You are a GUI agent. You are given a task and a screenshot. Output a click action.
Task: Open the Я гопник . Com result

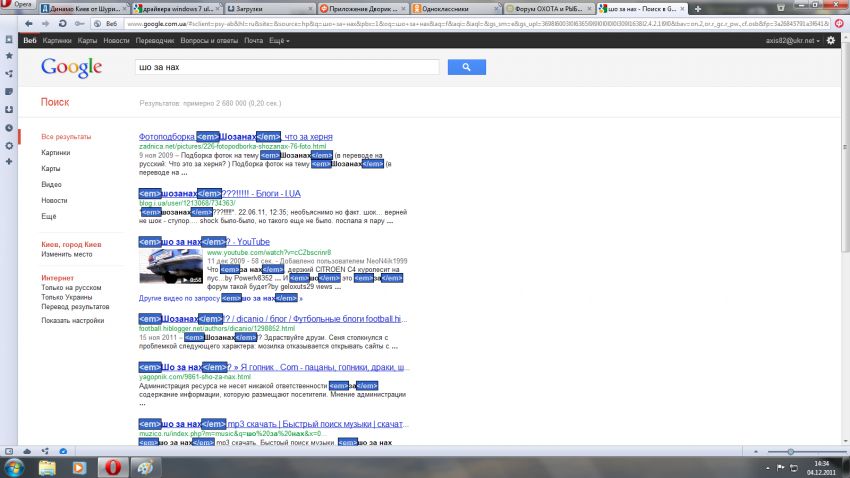pyautogui.click(x=274, y=367)
